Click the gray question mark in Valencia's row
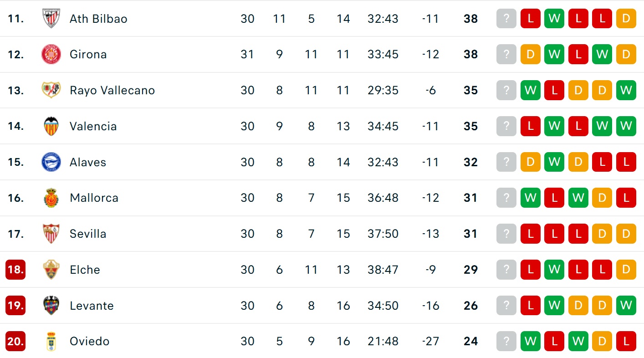The height and width of the screenshot is (358, 644). pos(506,126)
